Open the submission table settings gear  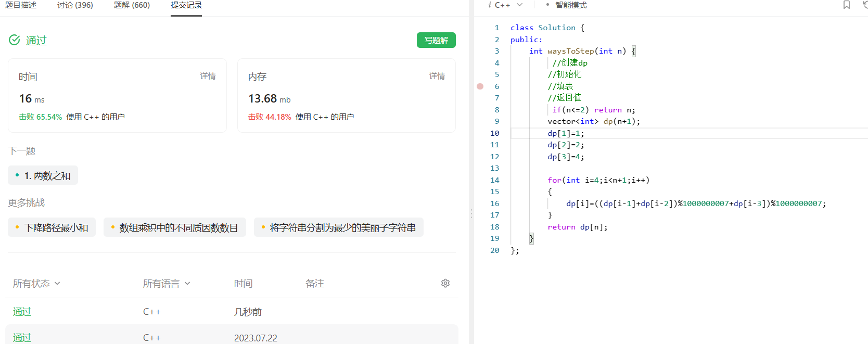click(445, 283)
